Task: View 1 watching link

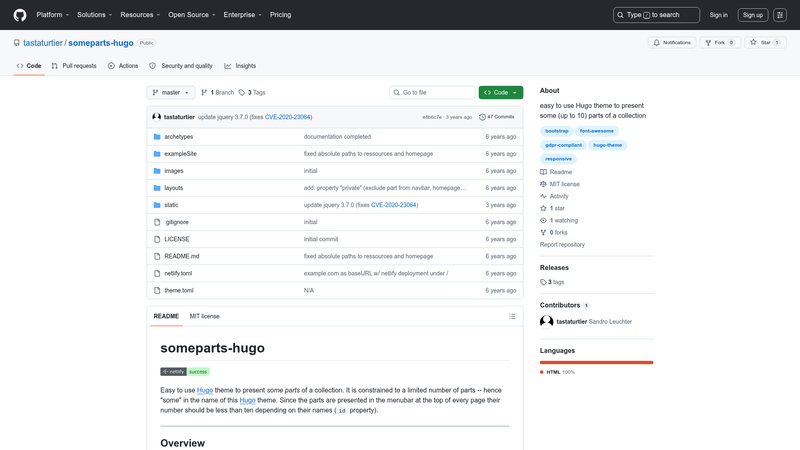Action: tap(559, 220)
